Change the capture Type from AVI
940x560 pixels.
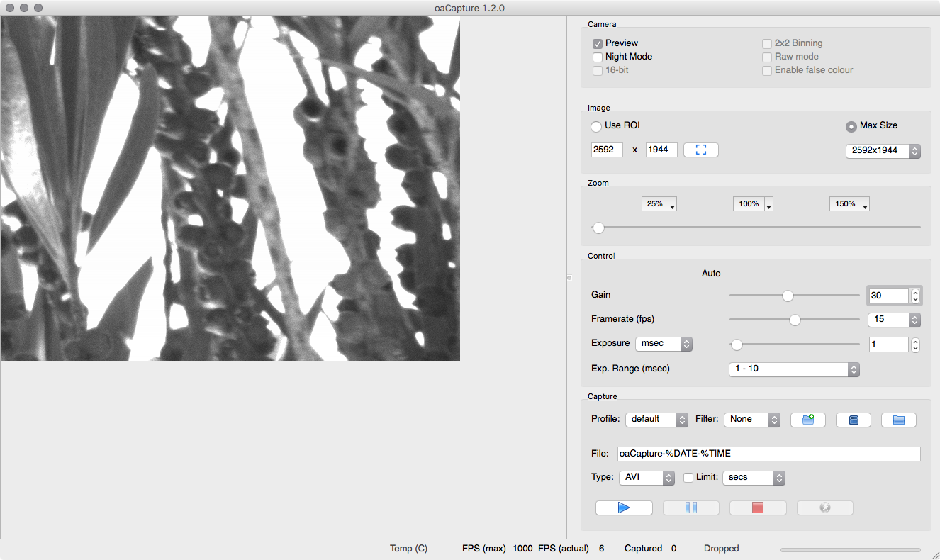point(646,477)
